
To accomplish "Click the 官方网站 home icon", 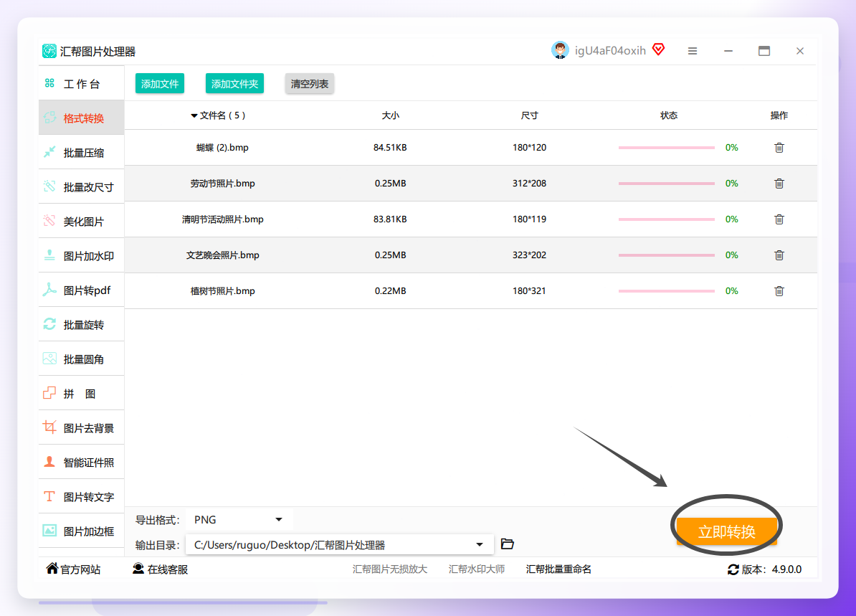I will (x=52, y=569).
